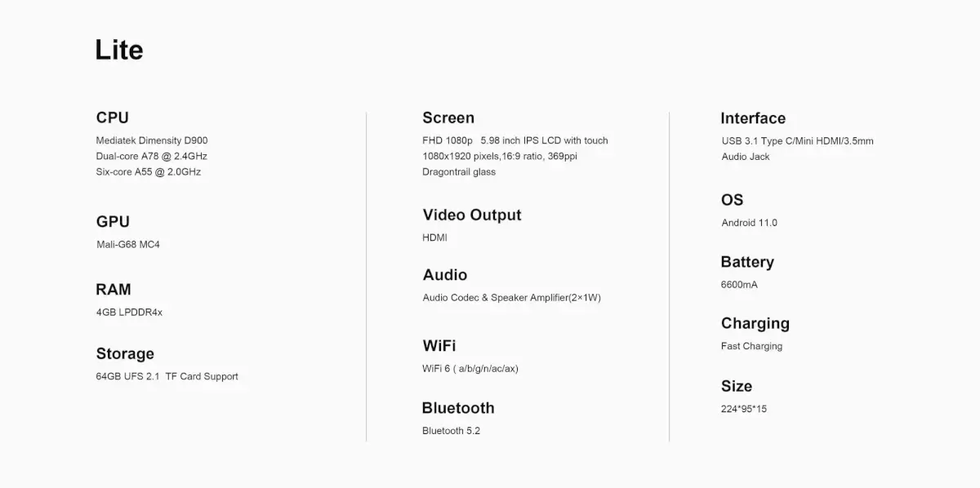This screenshot has width=980, height=488.
Task: Select the Storage heading
Action: coord(125,353)
